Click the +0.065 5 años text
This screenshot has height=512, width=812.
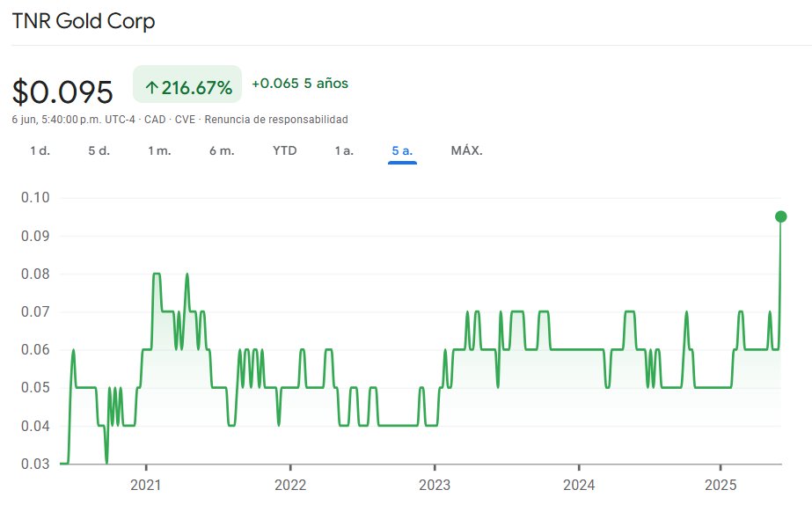pos(300,84)
